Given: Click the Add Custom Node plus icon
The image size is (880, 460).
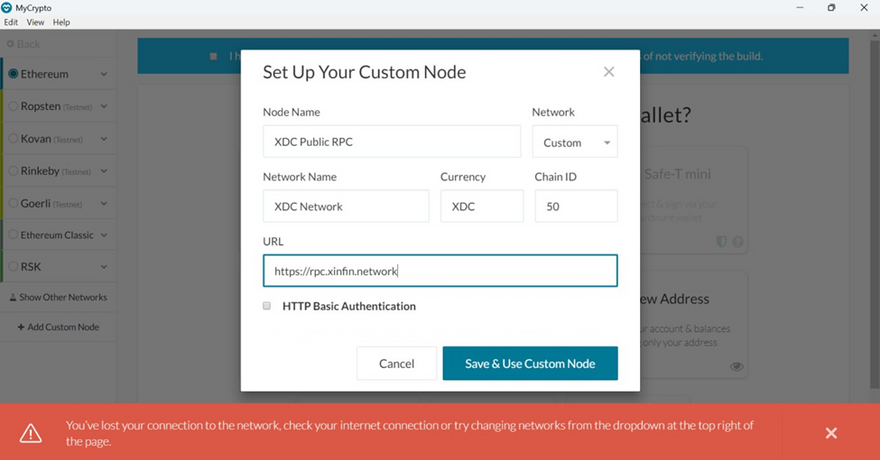Looking at the screenshot, I should (21, 327).
